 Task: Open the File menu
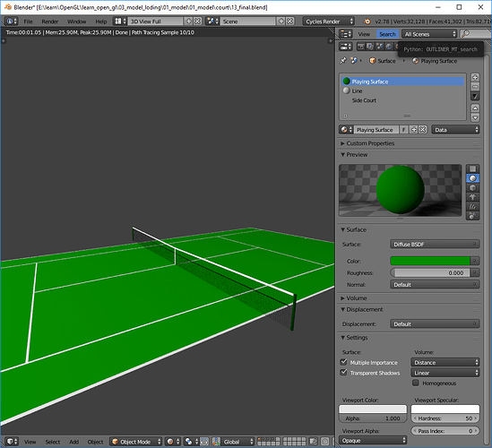point(28,22)
